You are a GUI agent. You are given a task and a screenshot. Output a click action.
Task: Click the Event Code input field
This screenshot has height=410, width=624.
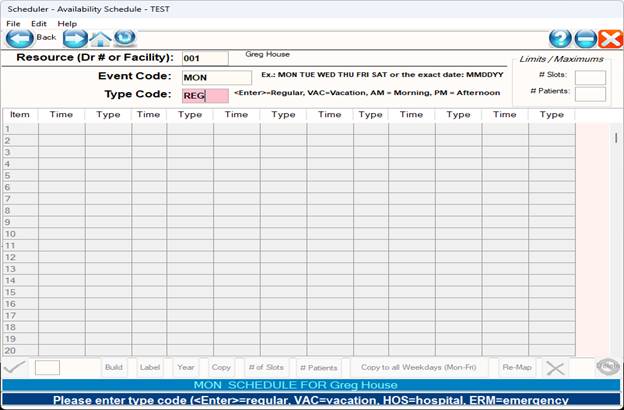(216, 77)
